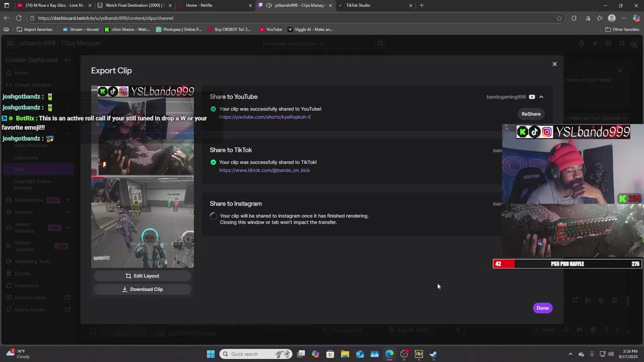Reload the current page
The width and height of the screenshot is (644, 362).
click(x=20, y=18)
